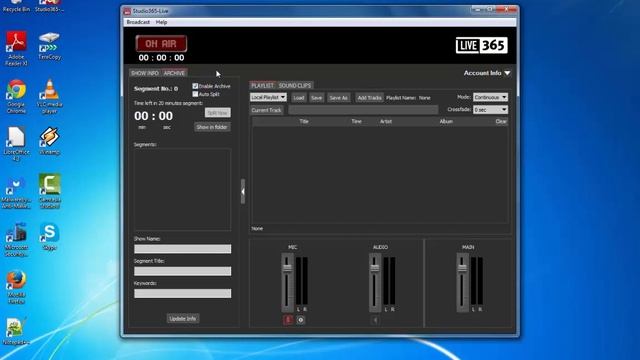This screenshot has height=360, width=640.
Task: Open the Local Playlist dropdown
Action: [x=268, y=98]
